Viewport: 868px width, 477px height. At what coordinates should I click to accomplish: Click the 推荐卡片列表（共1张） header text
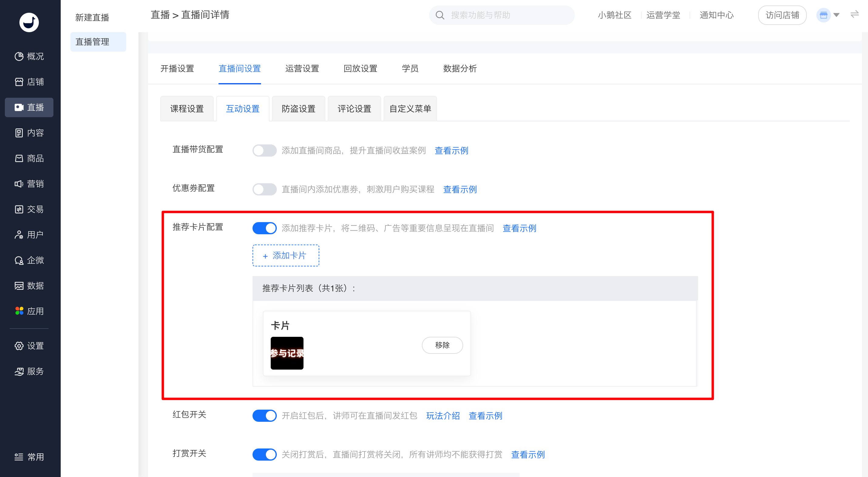309,288
